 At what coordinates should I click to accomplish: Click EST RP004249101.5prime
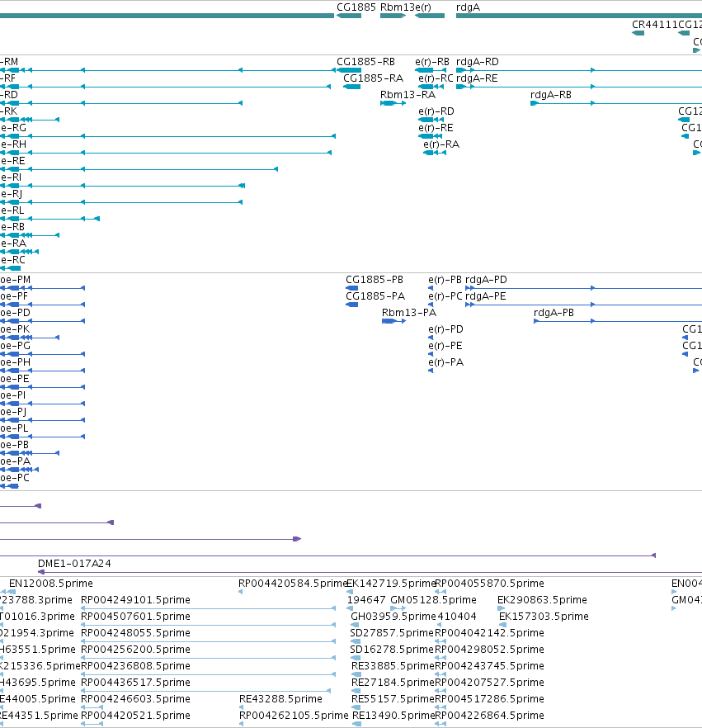point(135,600)
